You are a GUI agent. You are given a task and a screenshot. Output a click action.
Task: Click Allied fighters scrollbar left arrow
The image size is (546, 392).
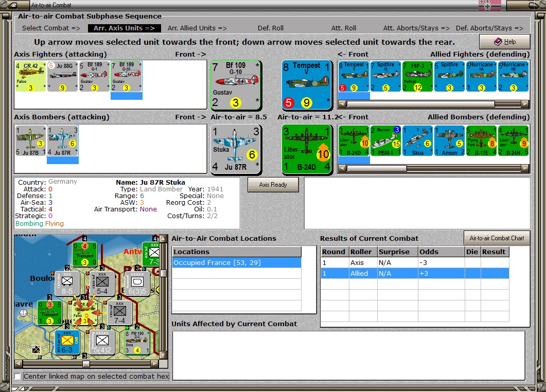point(342,104)
